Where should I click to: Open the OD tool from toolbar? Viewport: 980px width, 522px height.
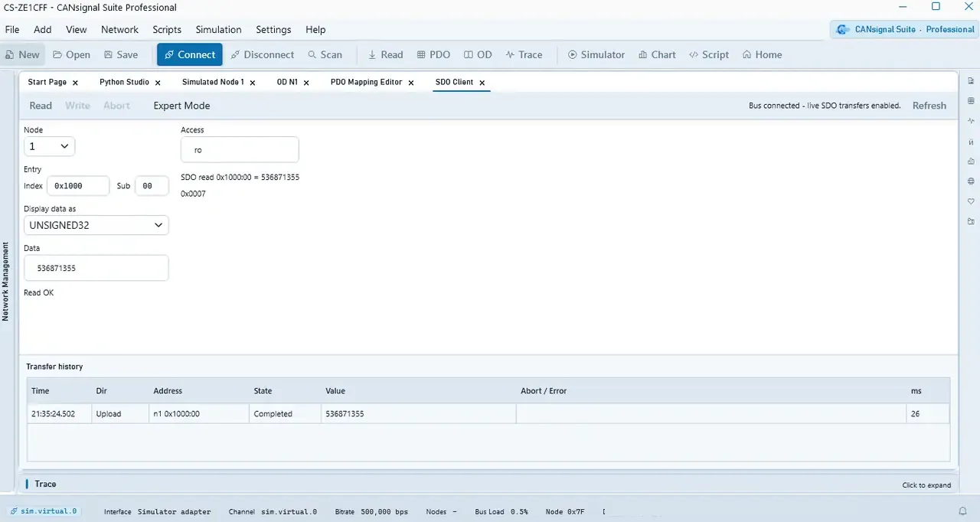[x=479, y=54]
